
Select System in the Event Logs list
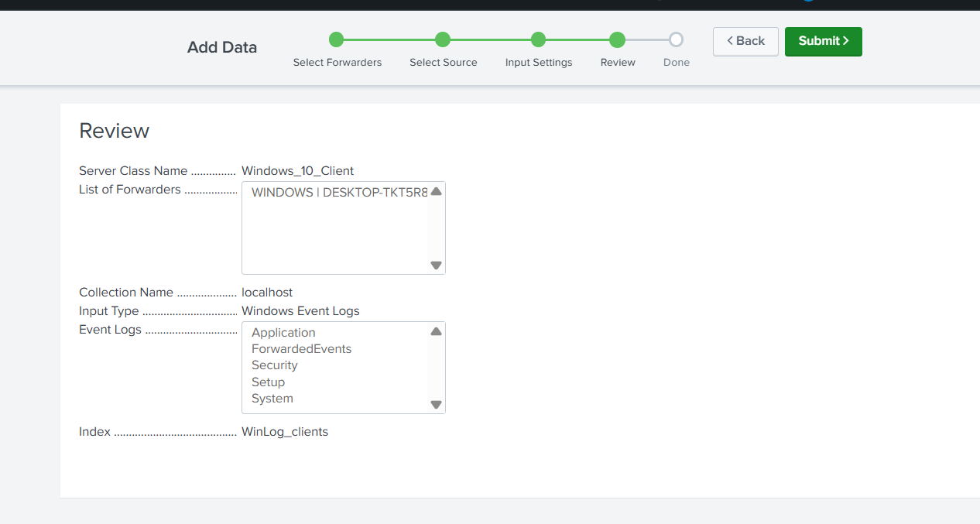click(272, 399)
